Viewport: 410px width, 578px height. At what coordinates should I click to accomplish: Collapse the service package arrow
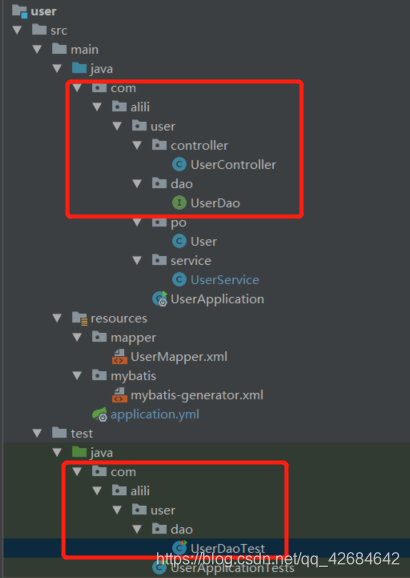click(137, 261)
